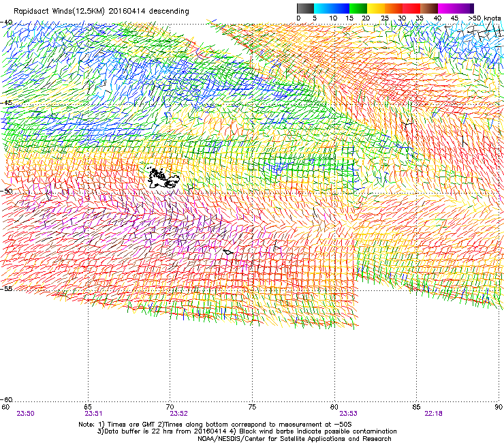Click the small black island outline near 73E 53S
The image size is (504, 443).
pyautogui.click(x=228, y=252)
